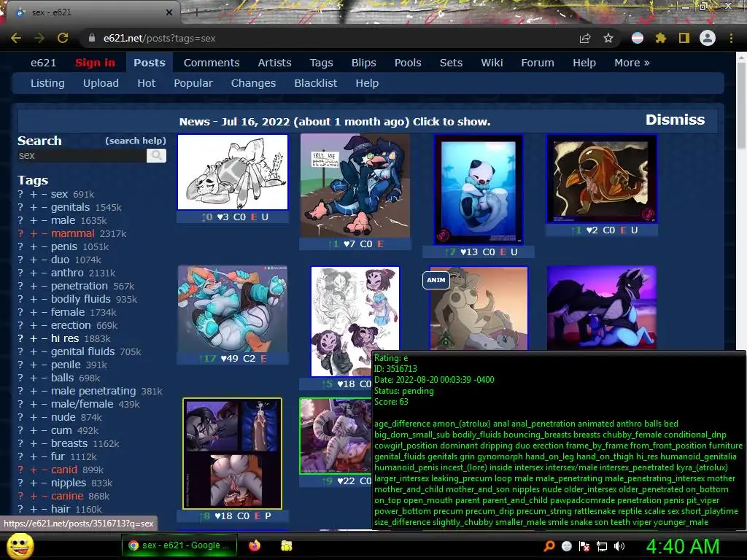Click the canid tag link
This screenshot has width=747, height=560.
[64, 470]
